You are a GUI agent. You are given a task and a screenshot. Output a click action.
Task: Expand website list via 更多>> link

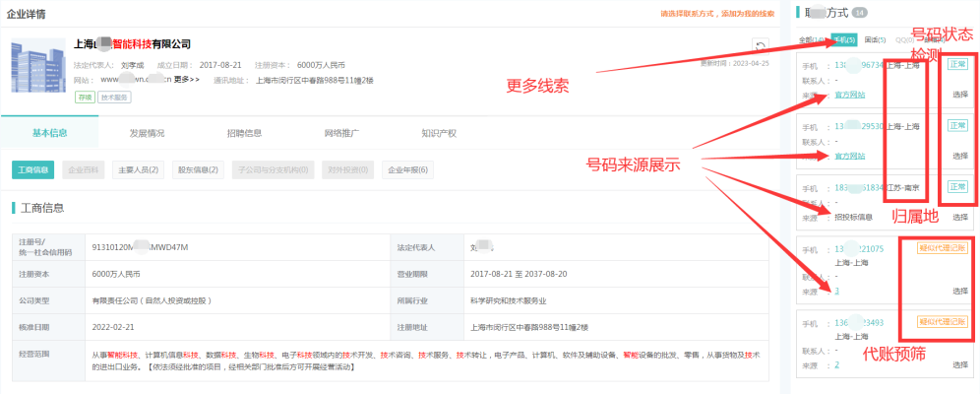[187, 80]
